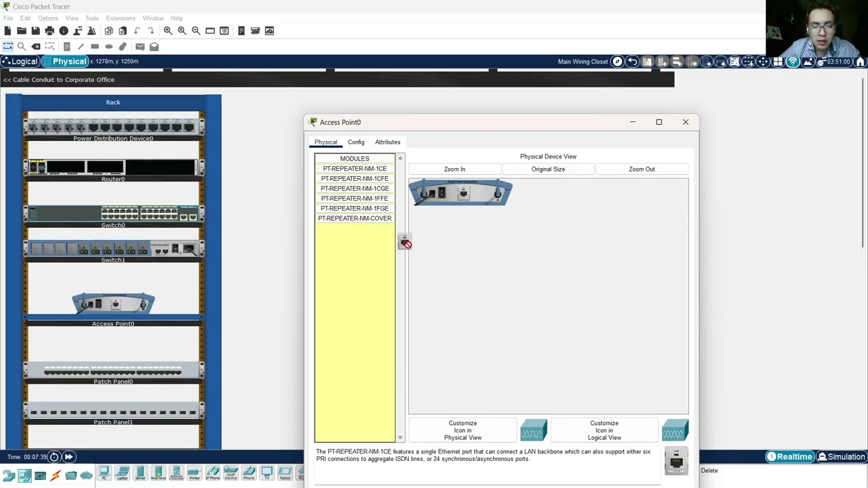Undo last action arrow icon

(x=137, y=30)
